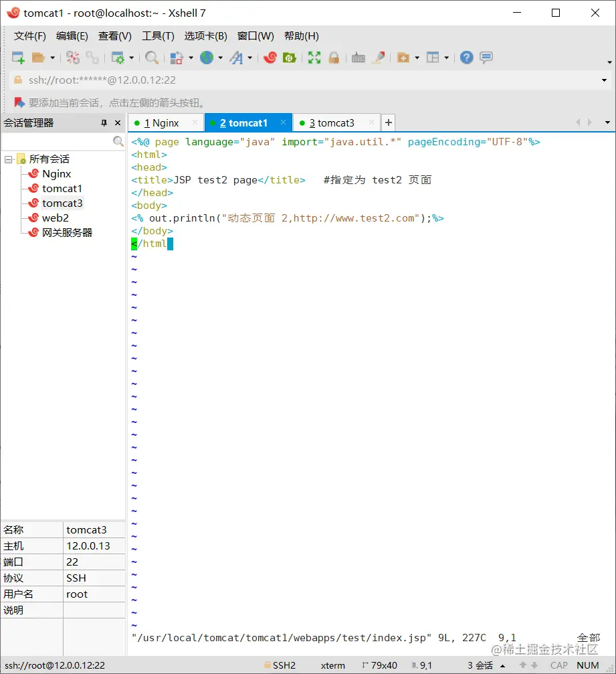Open the color scheme dropdown arrow
The width and height of the screenshot is (616, 674).
click(x=191, y=57)
